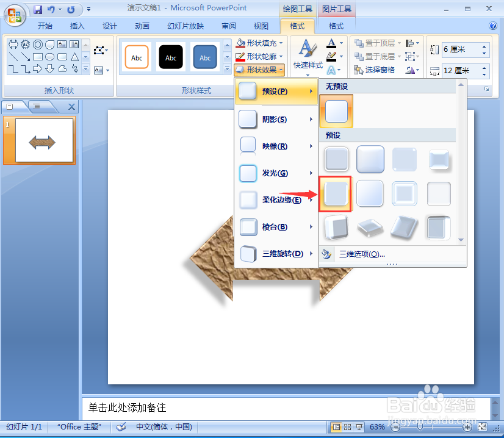This screenshot has height=438, width=504.
Task: Insert a horizontal text box shape
Action: [x=62, y=44]
